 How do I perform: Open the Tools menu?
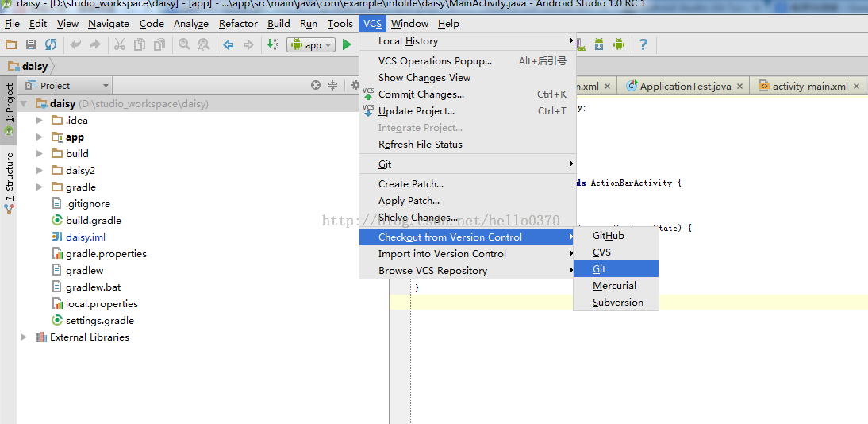click(340, 24)
